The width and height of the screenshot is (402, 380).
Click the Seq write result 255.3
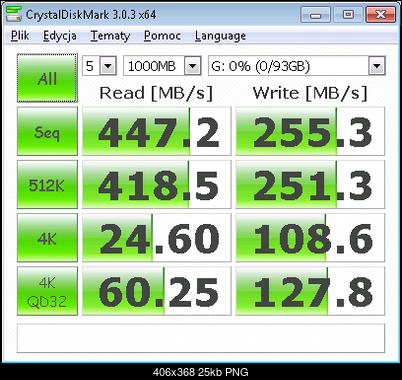point(310,131)
